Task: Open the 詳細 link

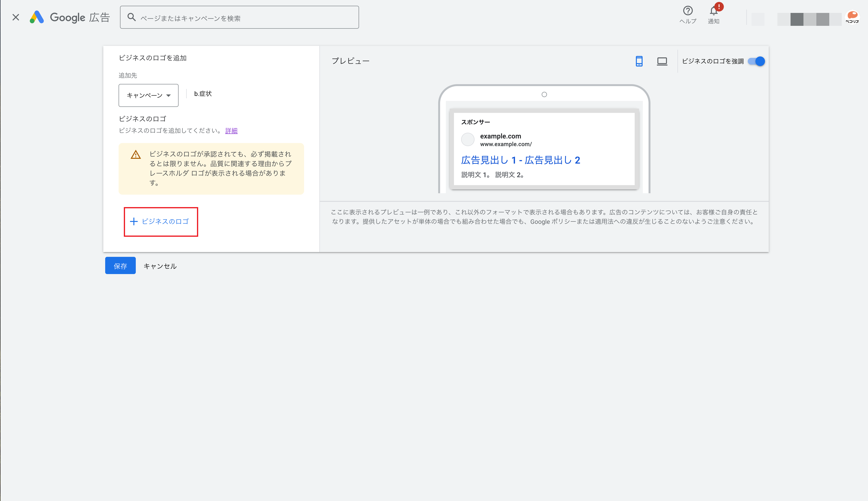Action: (231, 131)
